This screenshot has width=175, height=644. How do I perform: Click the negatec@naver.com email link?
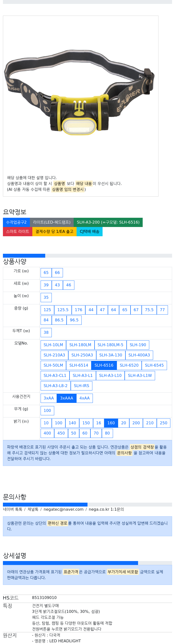point(63,509)
